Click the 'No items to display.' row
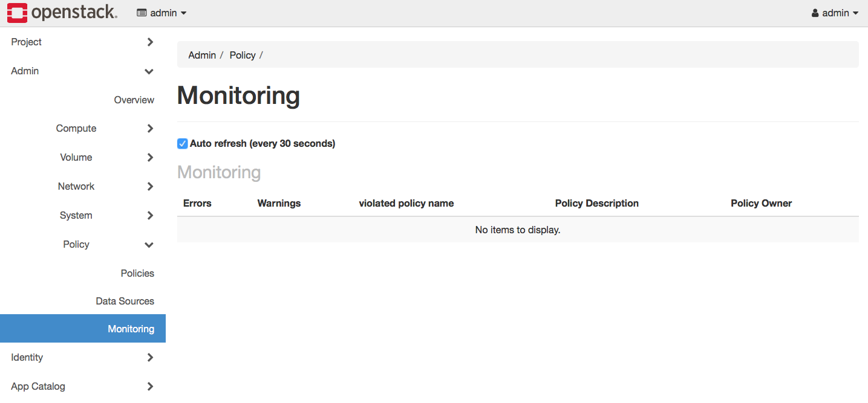Viewport: 868px width, 403px height. click(x=518, y=230)
